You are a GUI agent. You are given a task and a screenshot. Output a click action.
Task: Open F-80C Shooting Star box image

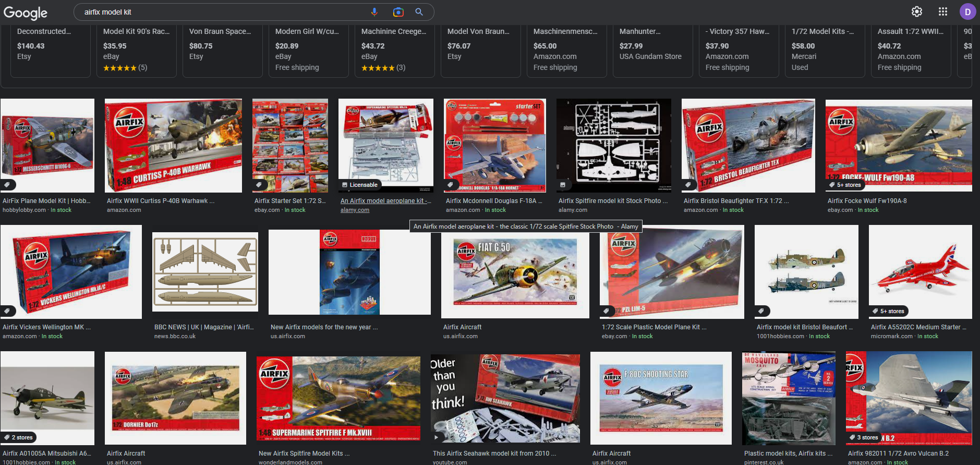tap(661, 399)
